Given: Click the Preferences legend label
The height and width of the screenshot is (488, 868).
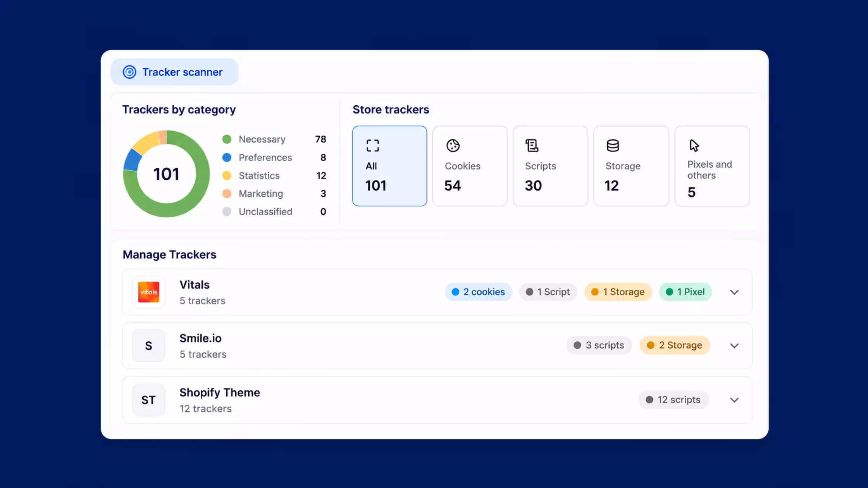Looking at the screenshot, I should click(x=265, y=158).
